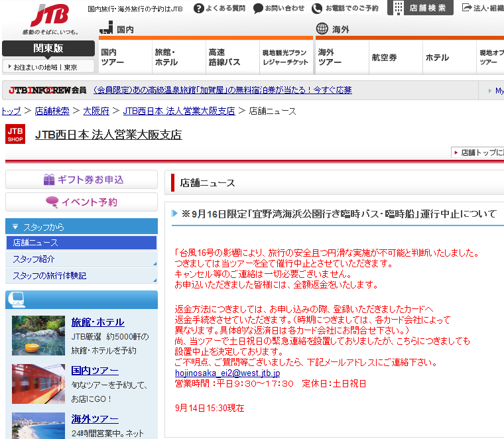
Task: Click the beach coastline thumbnail
Action: [38, 426]
